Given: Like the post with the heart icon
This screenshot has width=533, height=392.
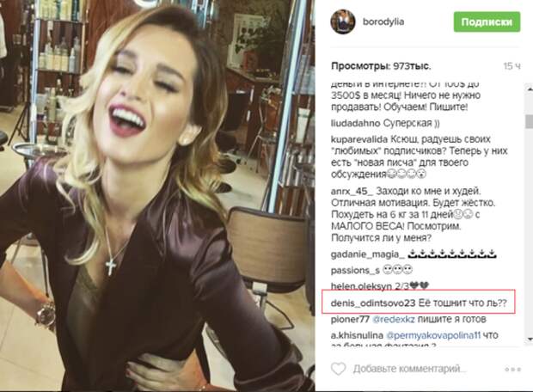Looking at the screenshot, I should coord(338,369).
